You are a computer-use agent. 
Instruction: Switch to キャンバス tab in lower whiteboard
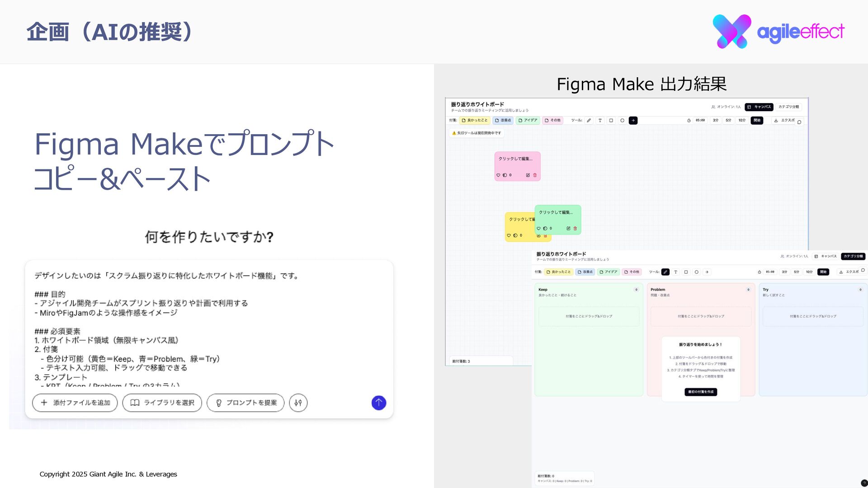coord(826,256)
